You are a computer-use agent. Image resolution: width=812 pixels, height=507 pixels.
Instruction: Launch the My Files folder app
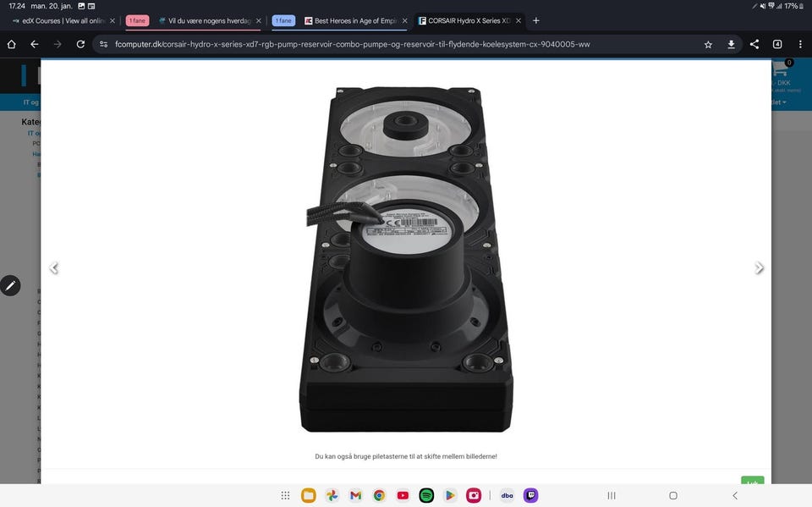pyautogui.click(x=309, y=496)
